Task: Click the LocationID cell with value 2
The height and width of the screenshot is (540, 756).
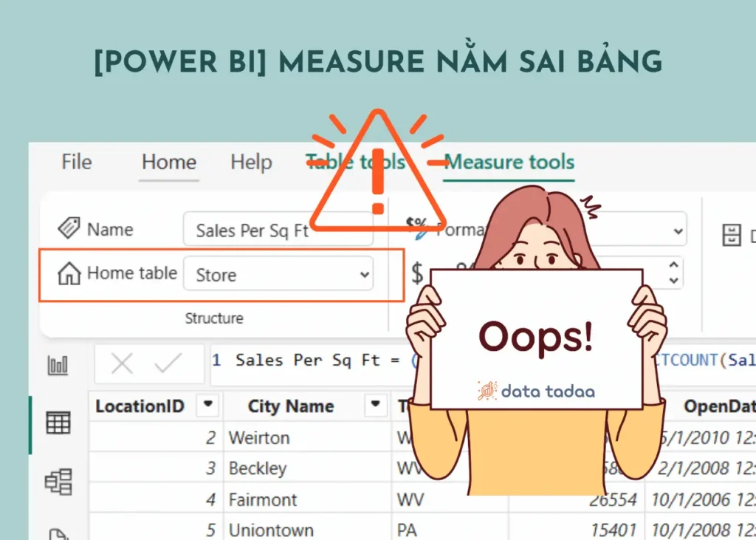Action: [x=155, y=438]
